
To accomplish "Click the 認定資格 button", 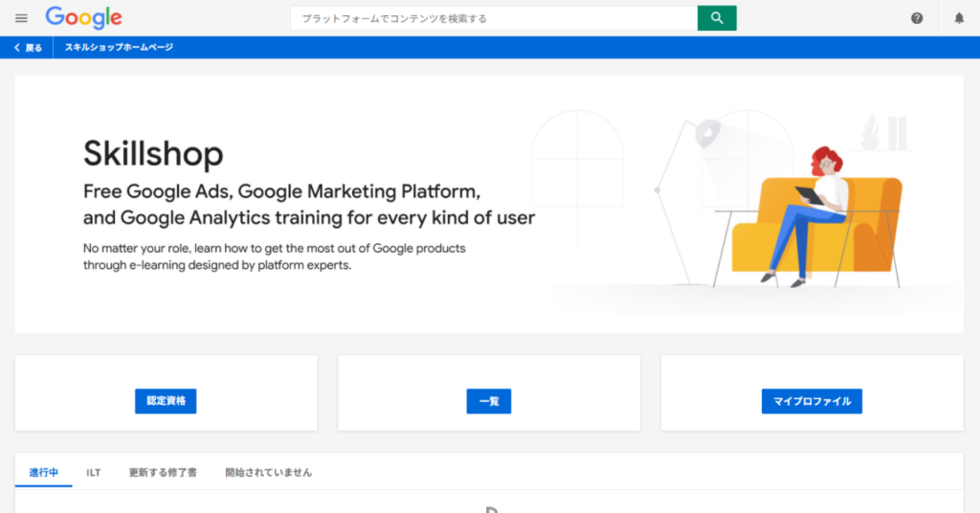I will click(166, 401).
